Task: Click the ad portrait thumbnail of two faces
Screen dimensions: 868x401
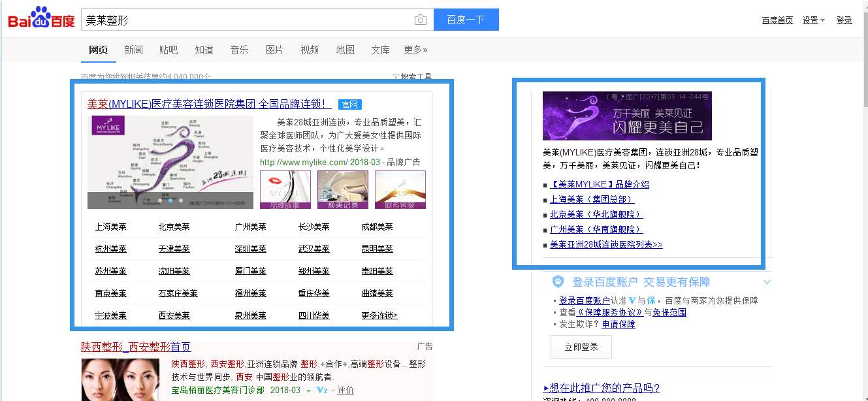Action: (x=120, y=379)
